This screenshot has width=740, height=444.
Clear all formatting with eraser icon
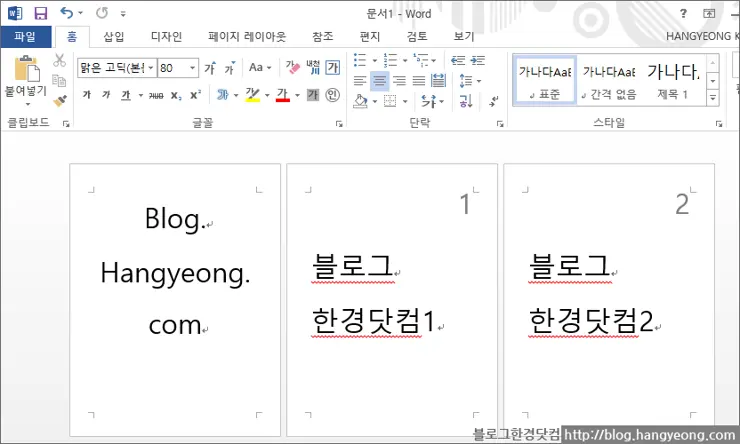coord(293,67)
